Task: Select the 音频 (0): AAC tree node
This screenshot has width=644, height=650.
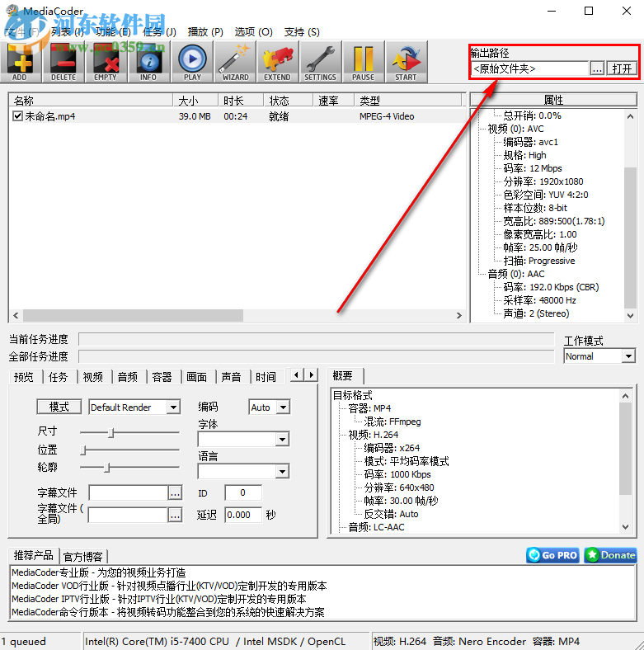Action: 516,274
